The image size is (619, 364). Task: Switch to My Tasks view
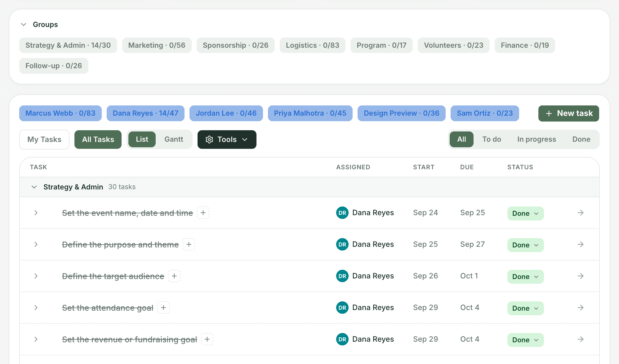[x=44, y=140]
